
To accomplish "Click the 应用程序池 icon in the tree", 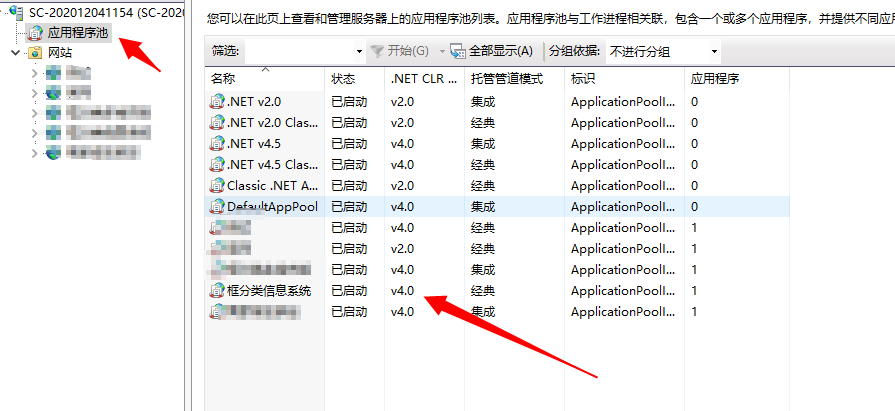I will point(36,33).
